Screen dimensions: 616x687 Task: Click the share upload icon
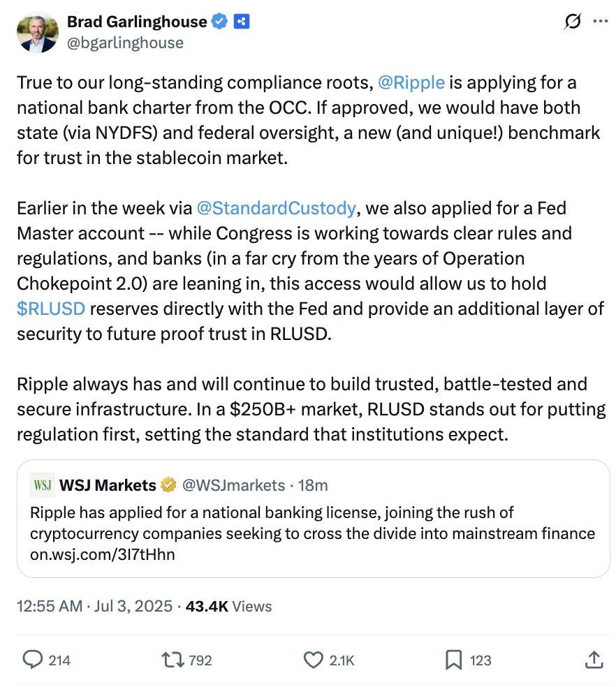click(x=592, y=659)
